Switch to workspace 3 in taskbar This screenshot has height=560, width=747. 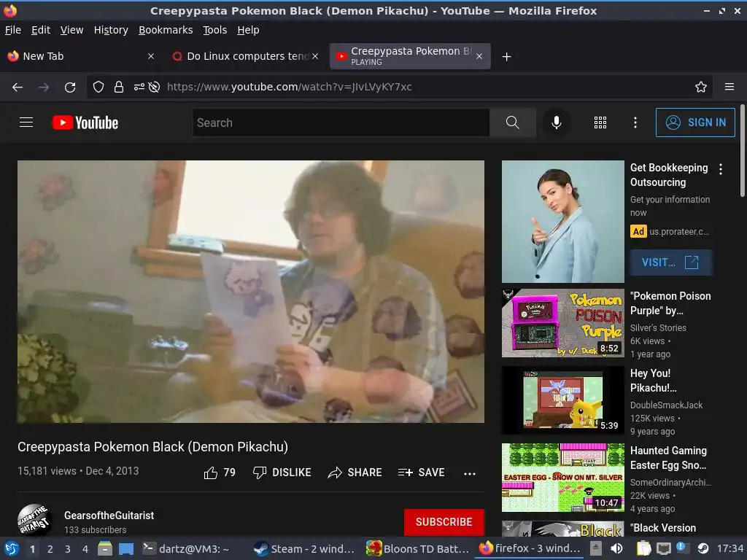click(68, 548)
